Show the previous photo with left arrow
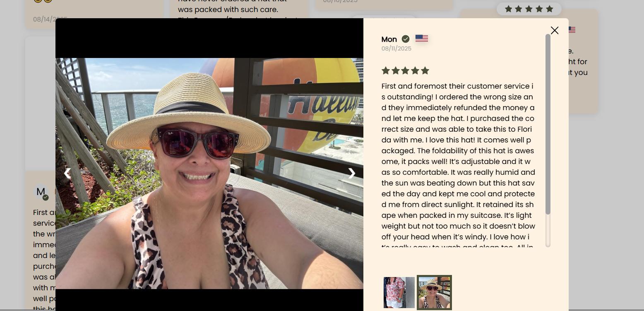 pos(67,173)
